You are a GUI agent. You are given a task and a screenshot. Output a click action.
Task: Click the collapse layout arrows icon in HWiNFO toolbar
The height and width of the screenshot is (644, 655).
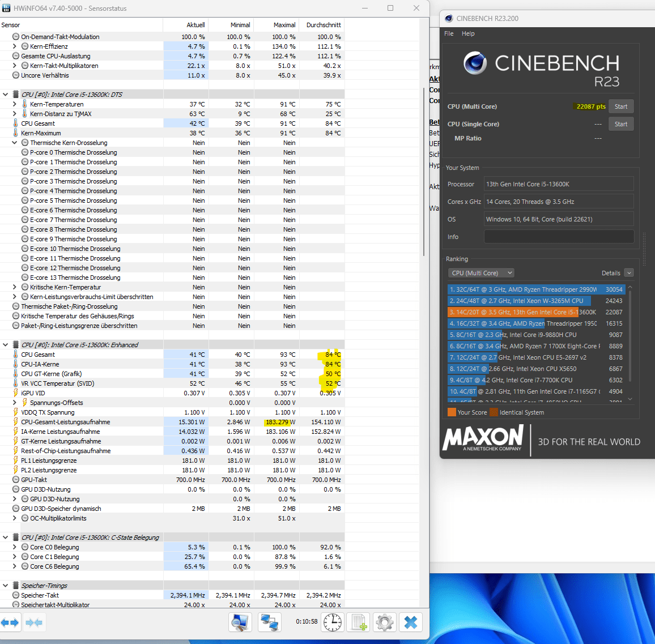[x=34, y=622]
